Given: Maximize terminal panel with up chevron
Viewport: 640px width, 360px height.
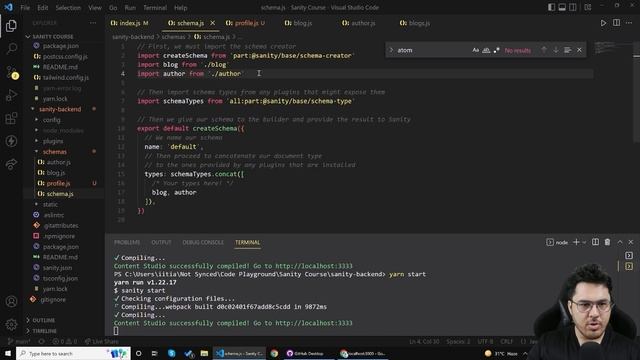Looking at the screenshot, I should [x=620, y=242].
